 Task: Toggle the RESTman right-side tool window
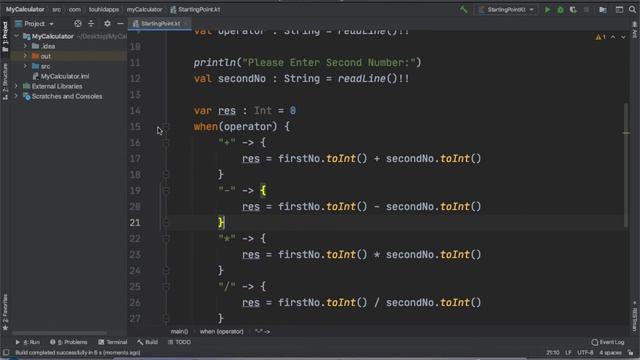point(635,317)
